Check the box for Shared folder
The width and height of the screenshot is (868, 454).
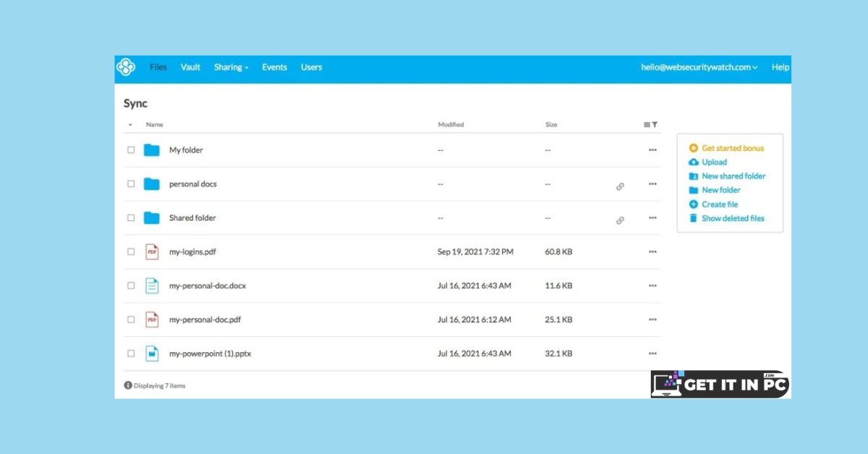pyautogui.click(x=131, y=218)
